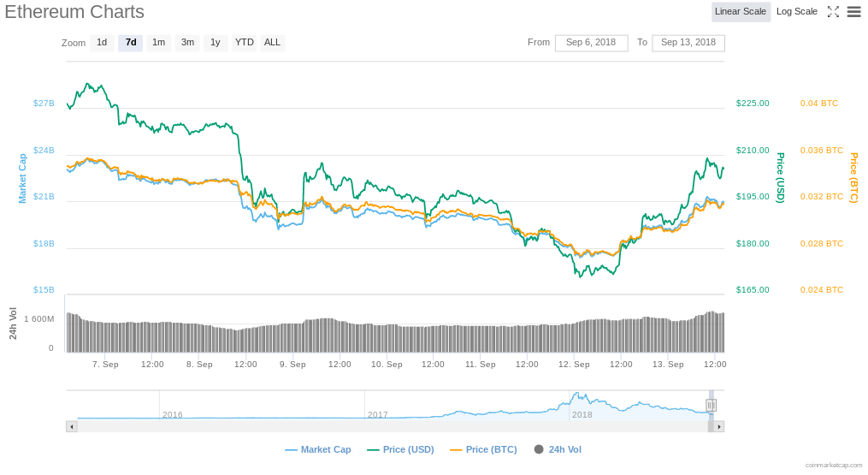Click the $24B market cap label

[44, 151]
